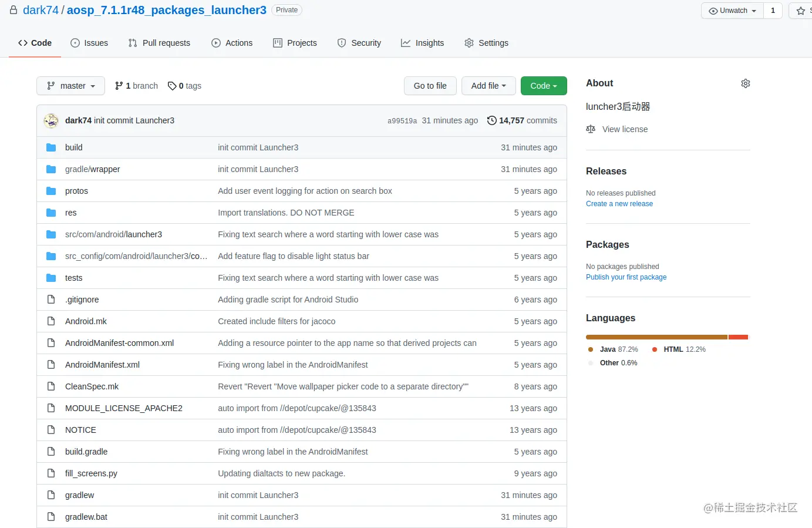Screen dimensions: 812x528
Task: Expand the Add file dropdown
Action: [488, 86]
